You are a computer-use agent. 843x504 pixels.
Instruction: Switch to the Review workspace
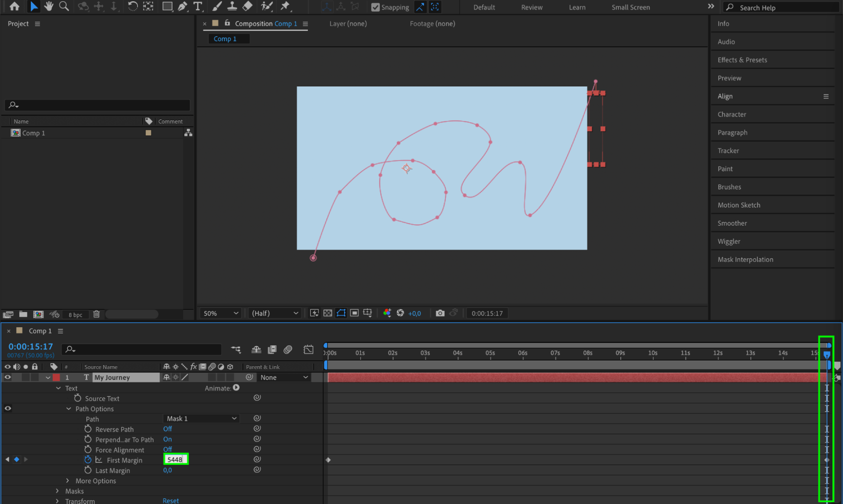(531, 7)
